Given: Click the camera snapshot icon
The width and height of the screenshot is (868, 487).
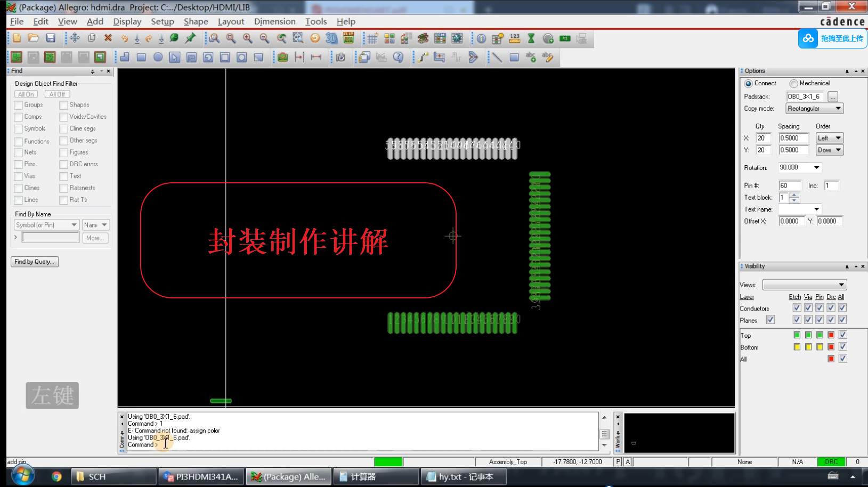Looking at the screenshot, I should [340, 57].
